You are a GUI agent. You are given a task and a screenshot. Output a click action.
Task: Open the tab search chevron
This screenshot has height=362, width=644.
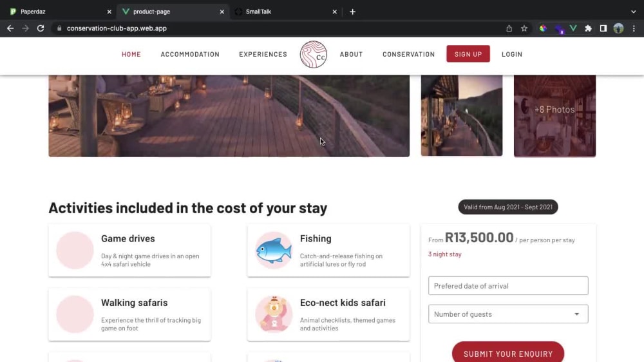[633, 12]
